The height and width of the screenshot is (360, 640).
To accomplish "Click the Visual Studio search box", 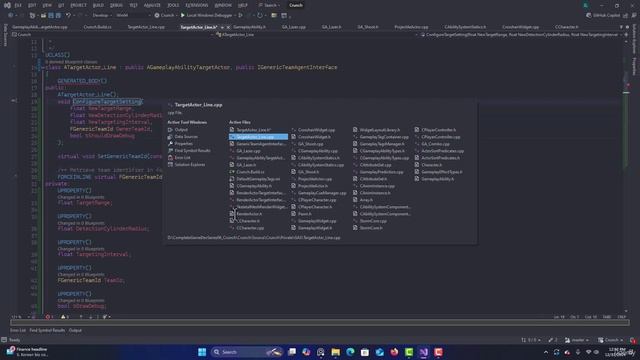I will click(x=269, y=5).
